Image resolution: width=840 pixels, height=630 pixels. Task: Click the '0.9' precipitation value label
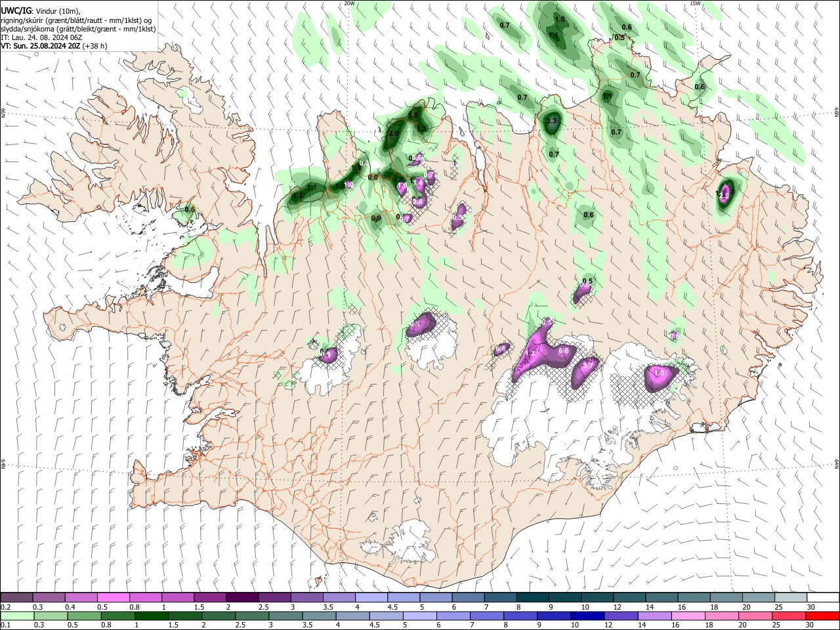[376, 219]
